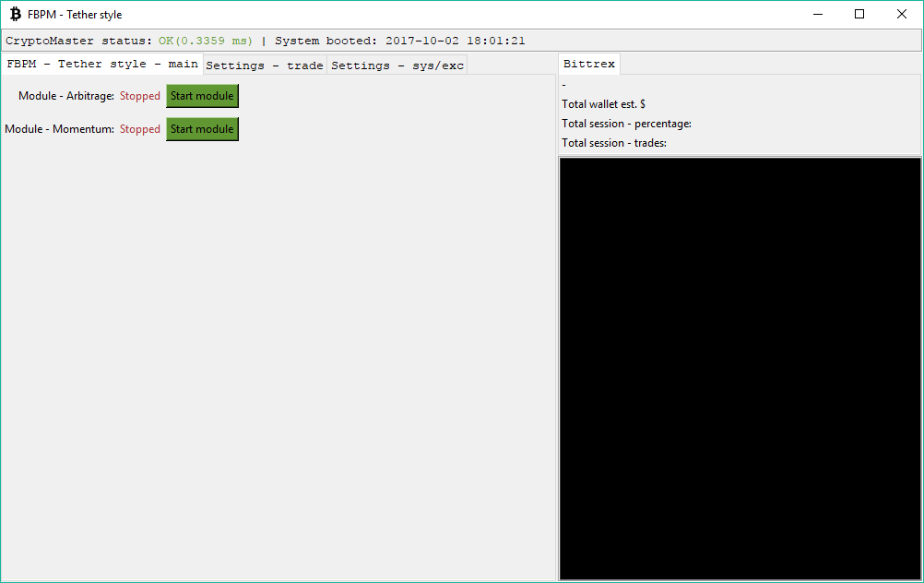The width and height of the screenshot is (924, 583).
Task: Maximize the FBPM window
Action: pyautogui.click(x=859, y=14)
